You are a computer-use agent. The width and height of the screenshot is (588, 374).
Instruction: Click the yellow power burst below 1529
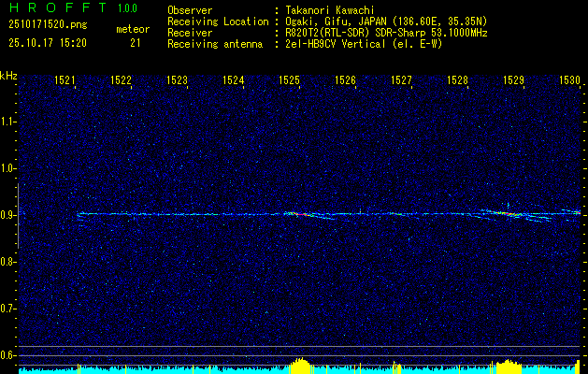pos(509,367)
